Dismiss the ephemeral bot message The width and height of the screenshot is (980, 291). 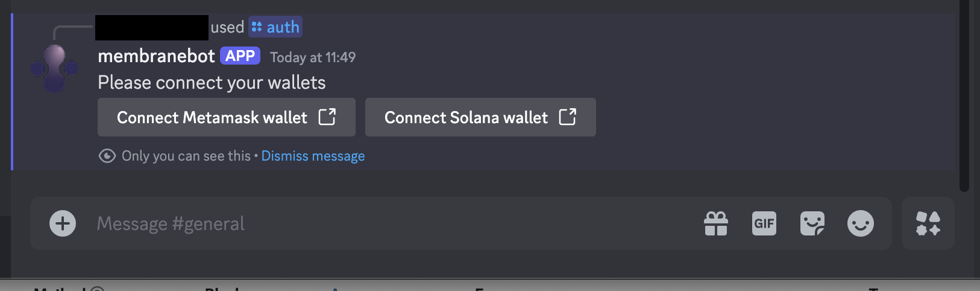(313, 156)
